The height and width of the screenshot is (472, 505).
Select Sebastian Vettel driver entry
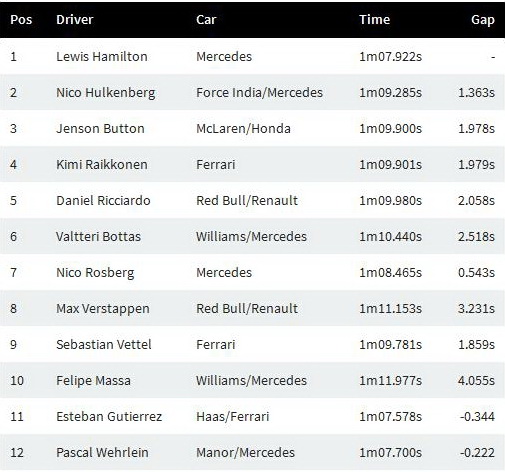coord(104,344)
